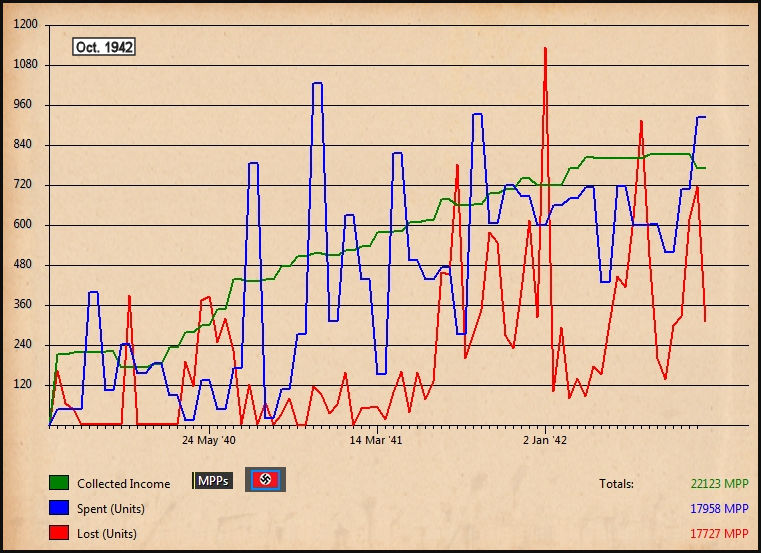This screenshot has width=761, height=553.
Task: Click the 14 Mar '41 axis date
Action: click(376, 439)
